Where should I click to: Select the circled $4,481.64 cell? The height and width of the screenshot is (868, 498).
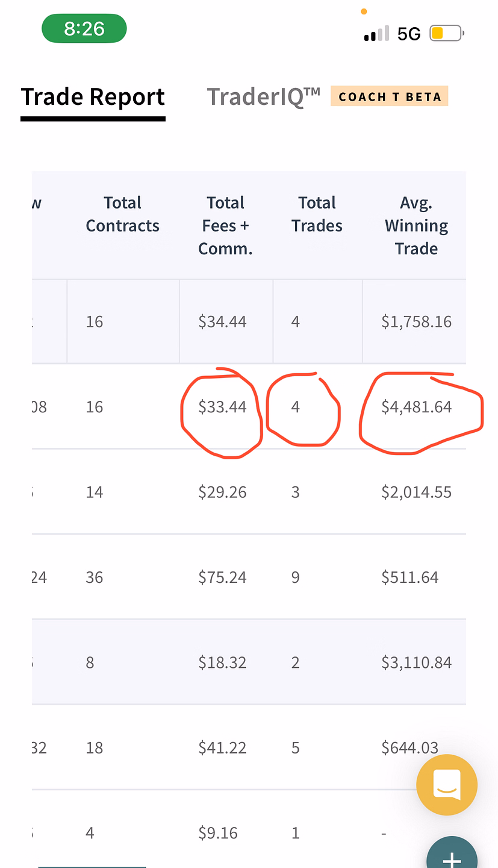417,407
